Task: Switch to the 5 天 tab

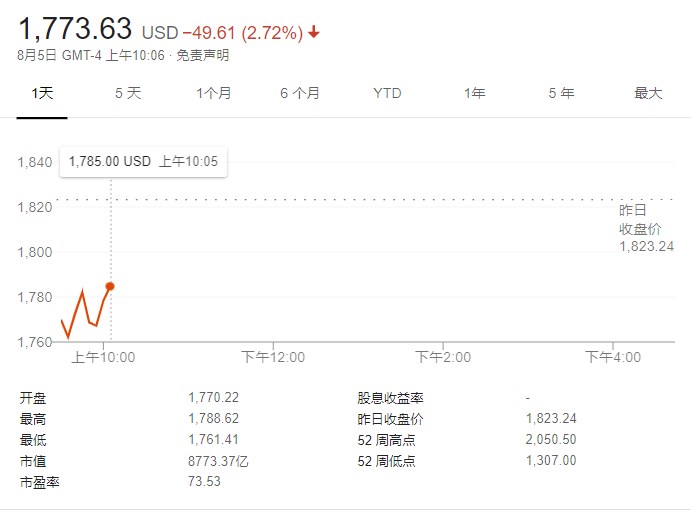Action: point(128,93)
